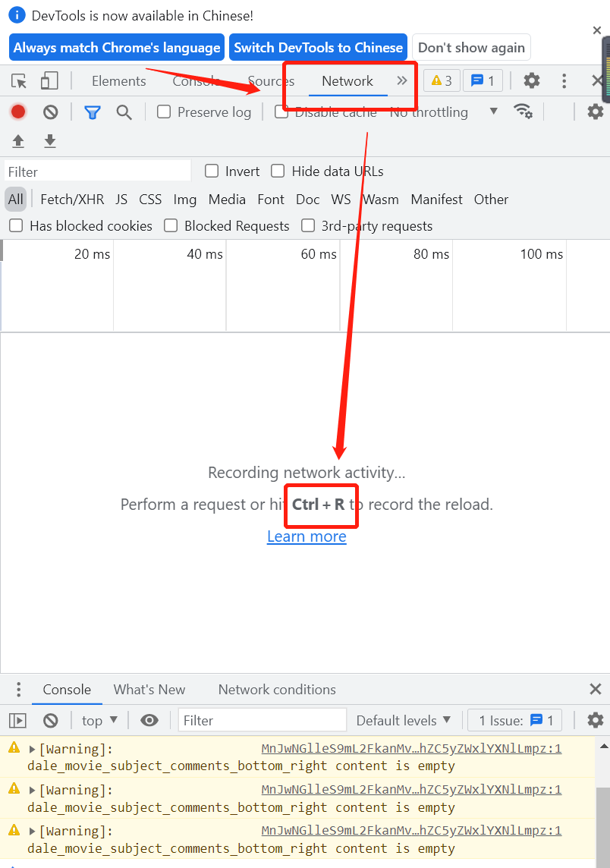Enable Hide data URLs
This screenshot has height=868, width=610.
[x=278, y=171]
